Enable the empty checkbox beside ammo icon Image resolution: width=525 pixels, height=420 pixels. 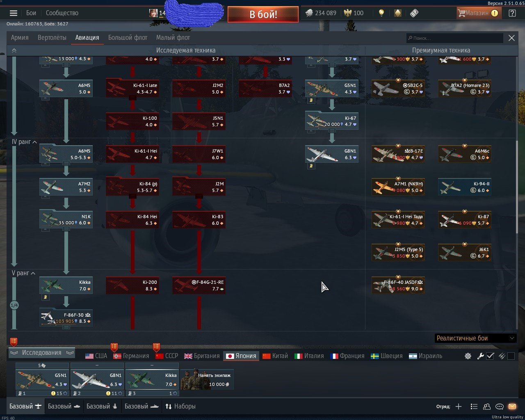pyautogui.click(x=511, y=356)
